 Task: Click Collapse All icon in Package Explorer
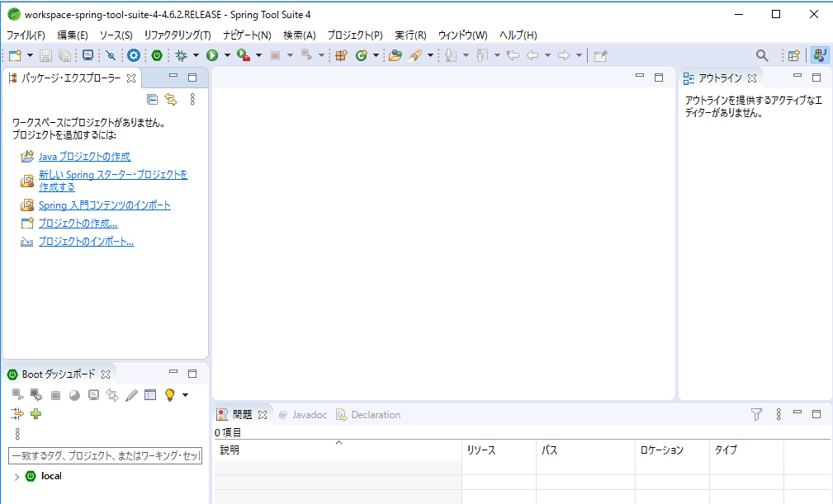coord(152,99)
